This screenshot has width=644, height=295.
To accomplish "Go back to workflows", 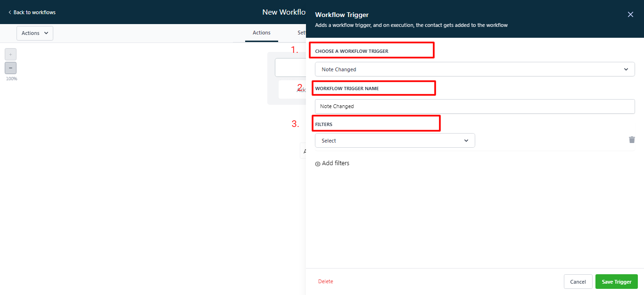I will (x=32, y=12).
